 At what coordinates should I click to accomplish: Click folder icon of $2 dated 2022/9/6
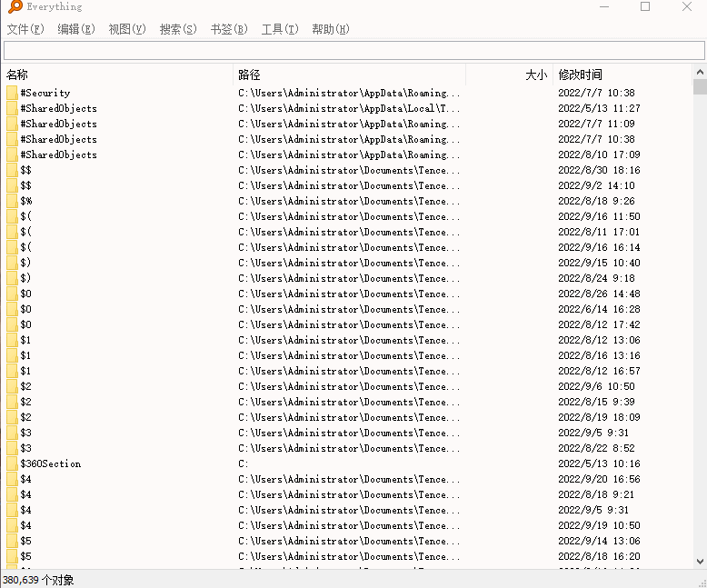[x=12, y=386]
